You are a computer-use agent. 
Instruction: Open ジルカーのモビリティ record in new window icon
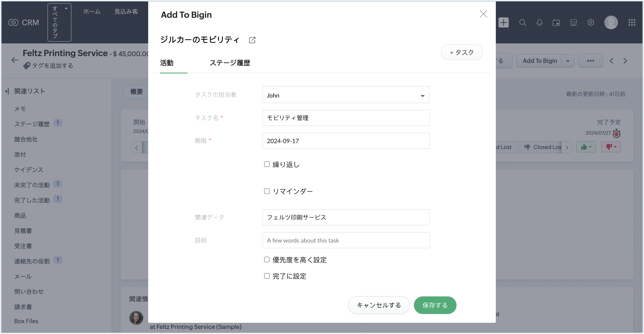point(252,40)
